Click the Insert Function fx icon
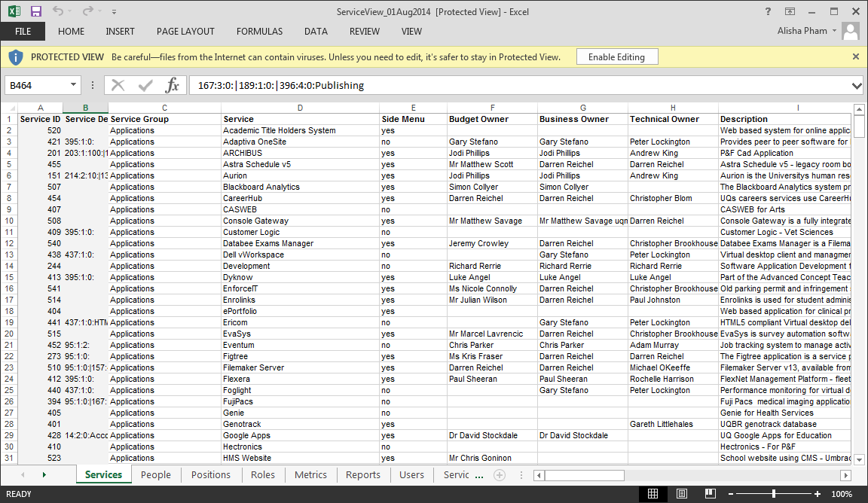Image resolution: width=868 pixels, height=503 pixels. [172, 85]
